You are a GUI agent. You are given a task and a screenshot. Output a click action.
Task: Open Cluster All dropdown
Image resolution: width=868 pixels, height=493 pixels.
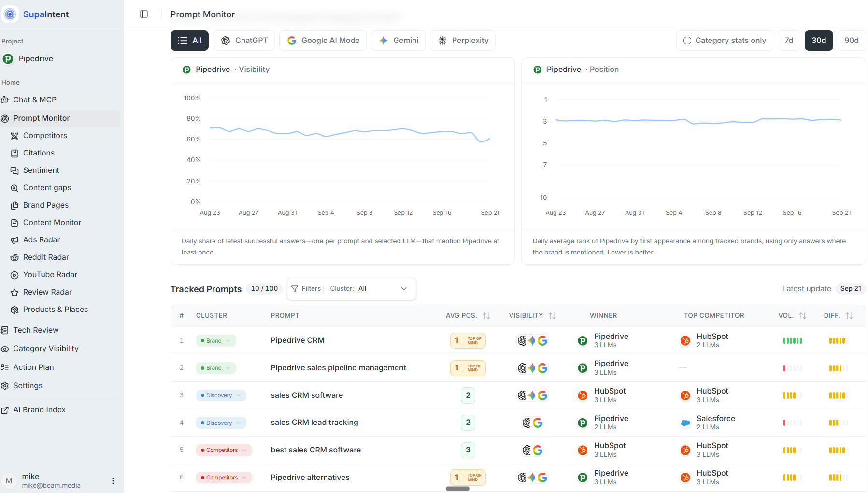point(369,289)
